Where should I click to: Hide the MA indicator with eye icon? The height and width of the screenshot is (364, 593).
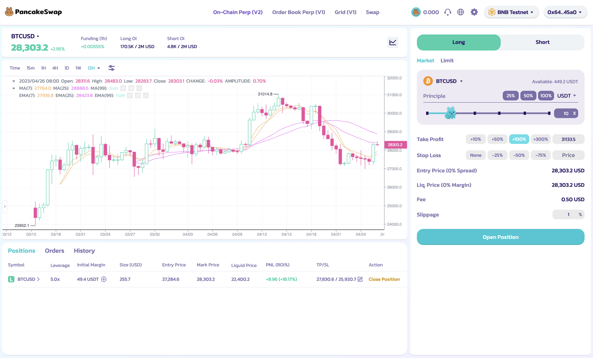tap(123, 88)
